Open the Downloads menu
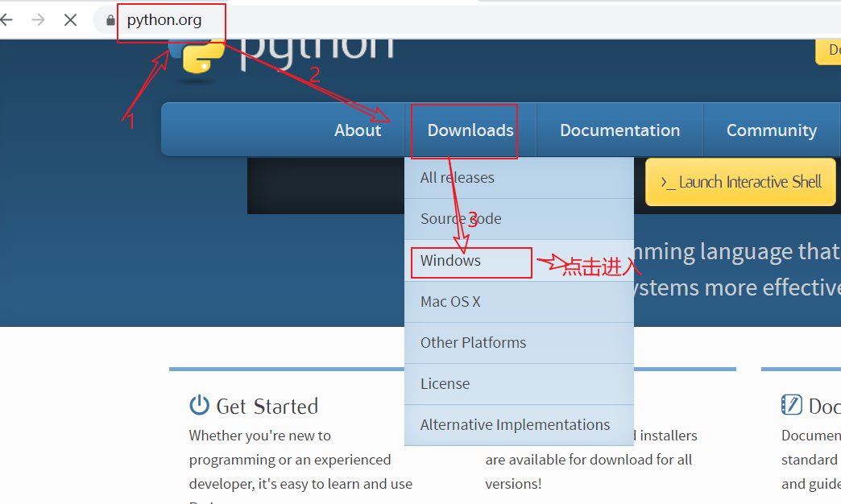This screenshot has width=841, height=504. click(470, 130)
